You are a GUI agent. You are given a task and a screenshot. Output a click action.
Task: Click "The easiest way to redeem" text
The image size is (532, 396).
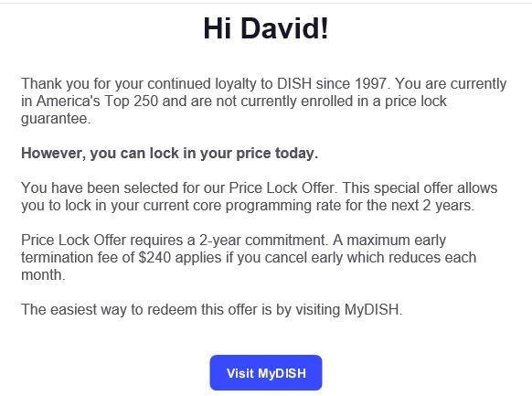(109, 310)
